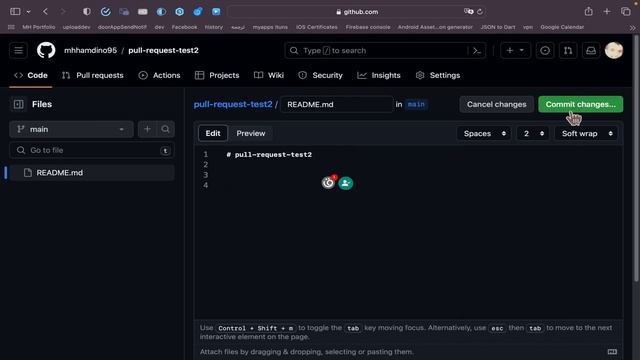Image resolution: width=640 pixels, height=360 pixels.
Task: Reload the page in Safari
Action: (x=480, y=11)
